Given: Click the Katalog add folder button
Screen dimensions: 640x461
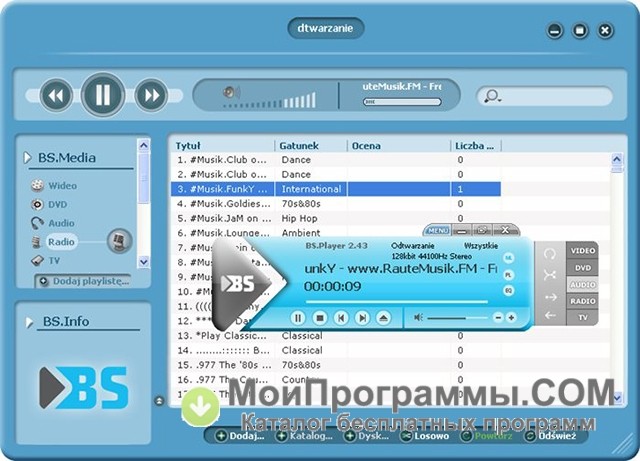Looking at the screenshot, I should (304, 436).
